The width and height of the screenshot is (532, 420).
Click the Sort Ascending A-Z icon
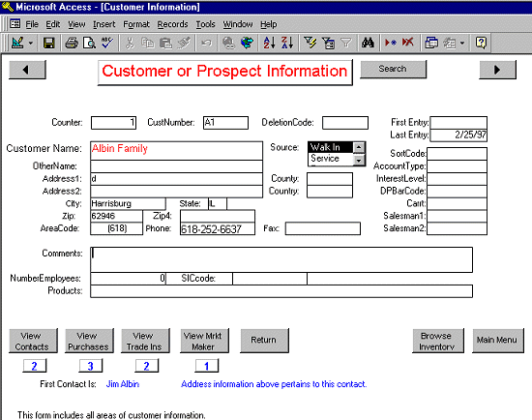(270, 44)
